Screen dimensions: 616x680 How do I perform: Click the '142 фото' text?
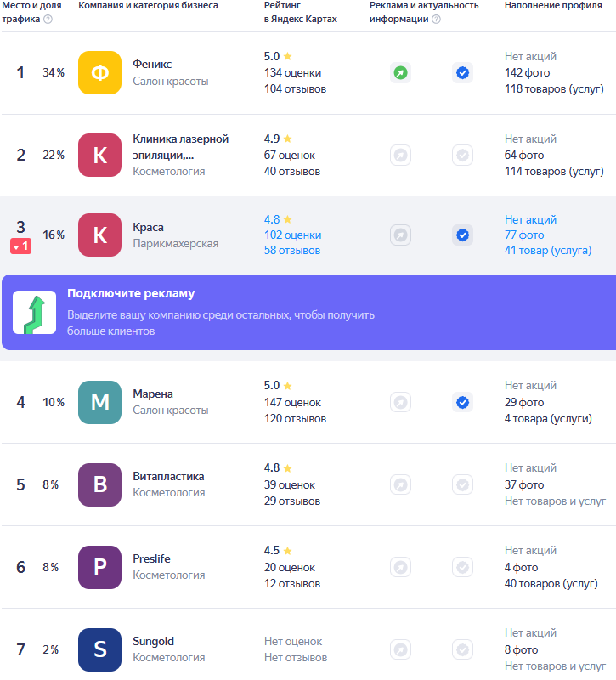pos(527,73)
